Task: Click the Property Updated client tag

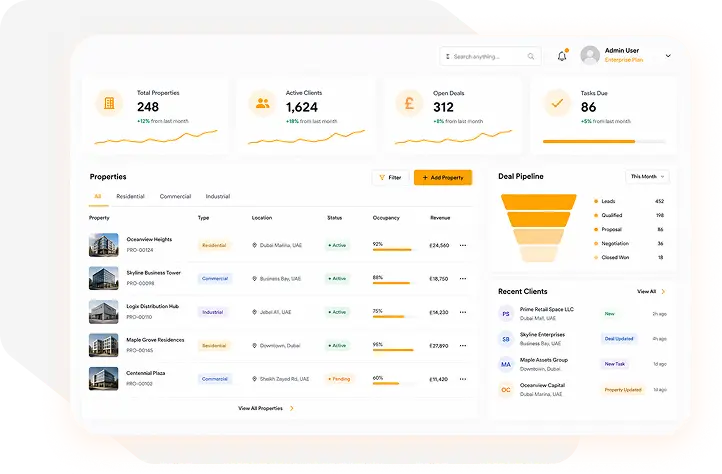Action: 623,390
